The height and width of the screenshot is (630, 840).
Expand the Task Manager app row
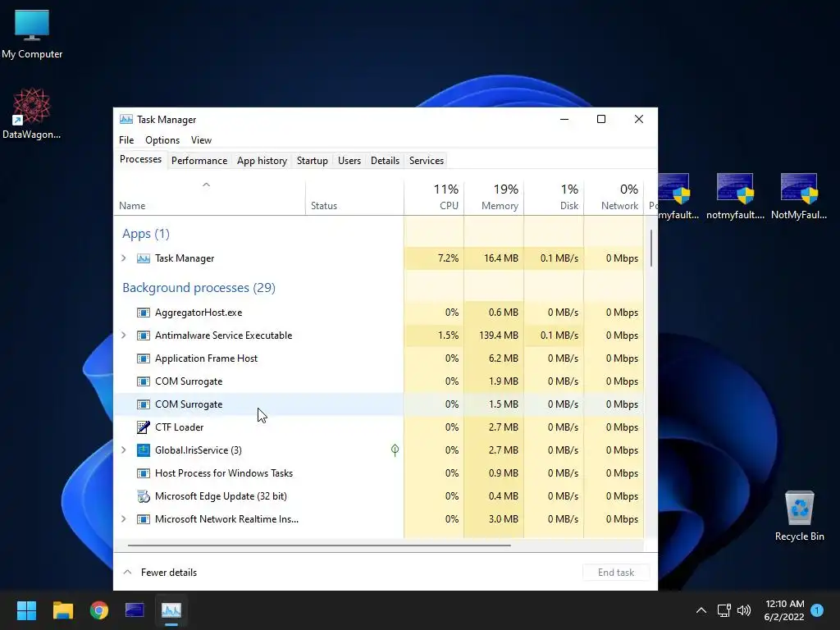(124, 258)
